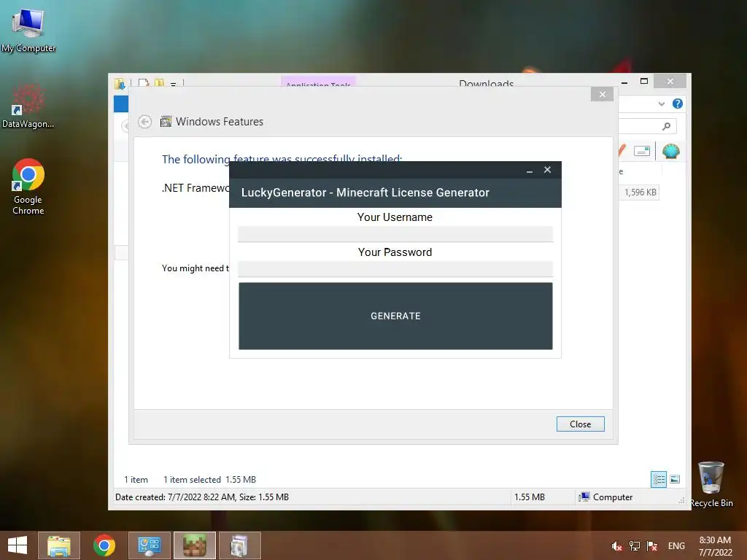747x560 pixels.
Task: Click the Your Password input field
Action: click(x=395, y=268)
